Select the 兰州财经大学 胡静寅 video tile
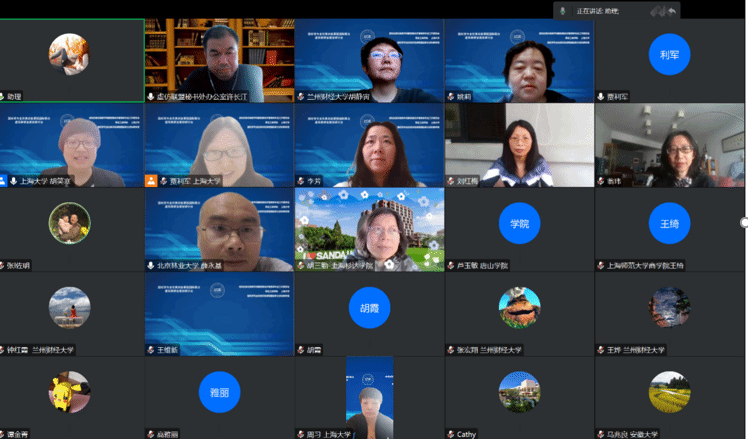Image resolution: width=748 pixels, height=439 pixels. point(369,60)
